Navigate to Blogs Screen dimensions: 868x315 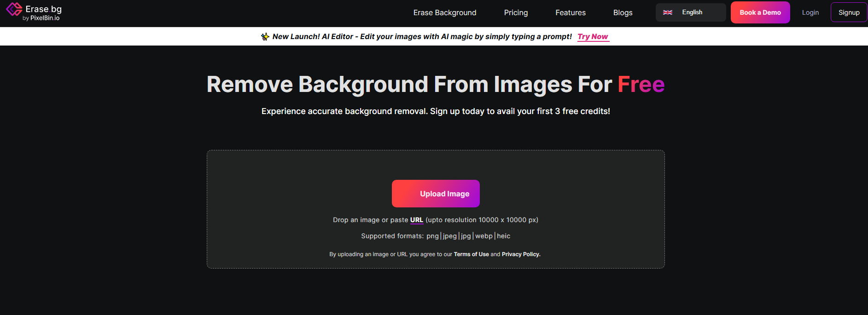(x=623, y=13)
